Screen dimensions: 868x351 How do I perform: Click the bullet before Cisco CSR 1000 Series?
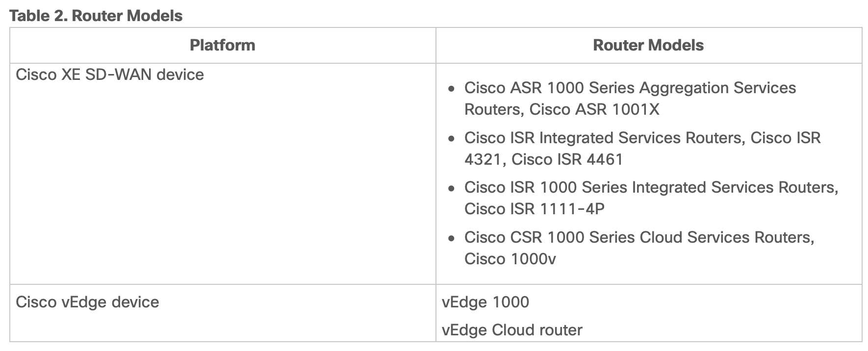click(x=452, y=239)
